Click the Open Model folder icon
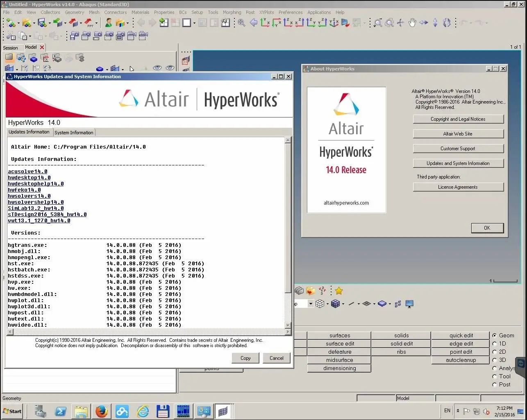Image resolution: width=527 pixels, height=420 pixels. point(26,23)
